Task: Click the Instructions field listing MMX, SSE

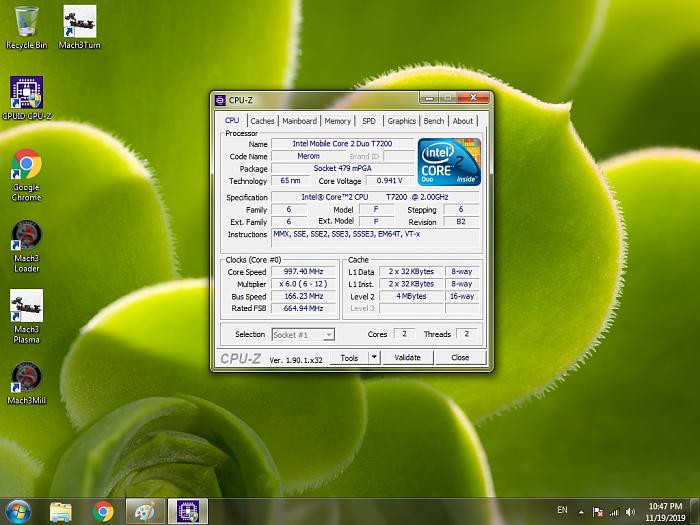Action: [375, 238]
